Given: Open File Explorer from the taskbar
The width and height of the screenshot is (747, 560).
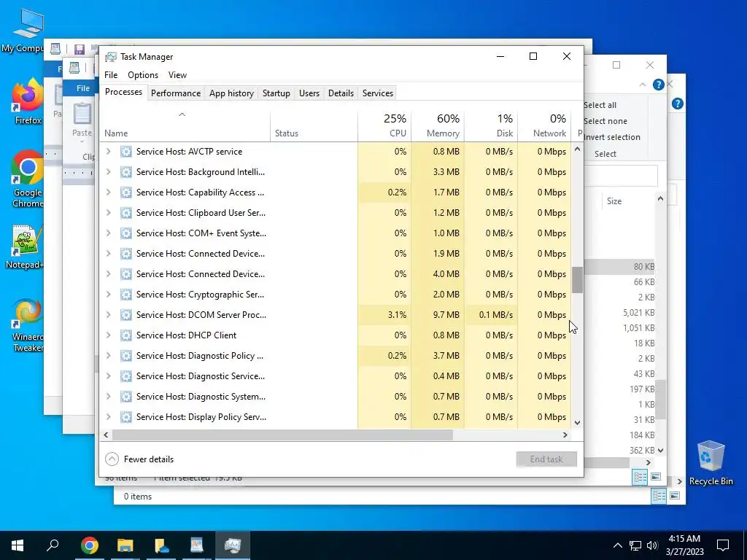Looking at the screenshot, I should coord(125,545).
